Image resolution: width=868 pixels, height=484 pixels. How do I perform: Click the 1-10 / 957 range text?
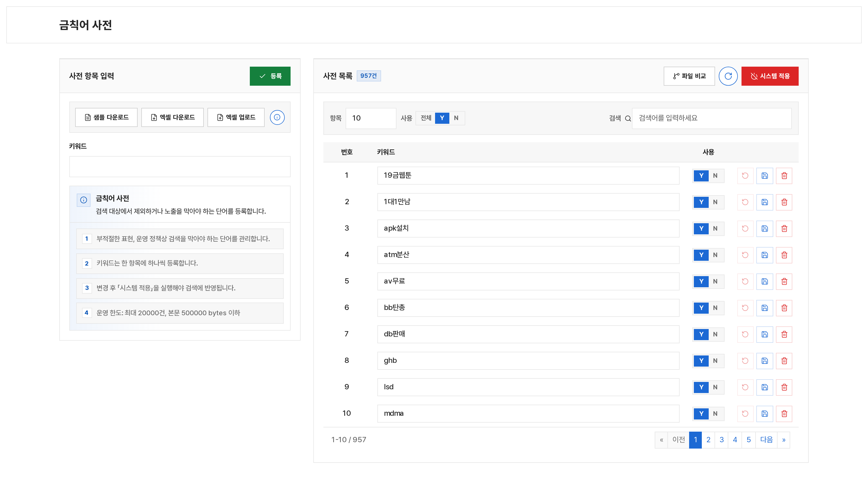point(349,440)
